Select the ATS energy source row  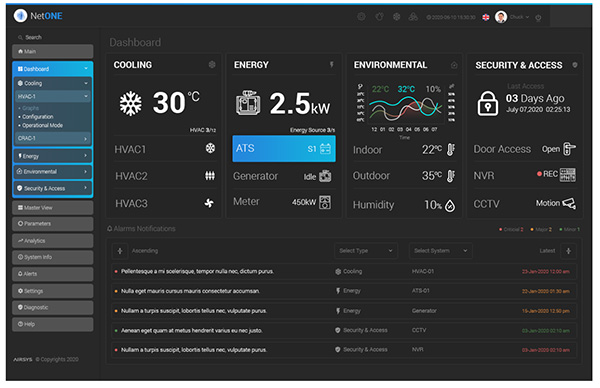(284, 148)
